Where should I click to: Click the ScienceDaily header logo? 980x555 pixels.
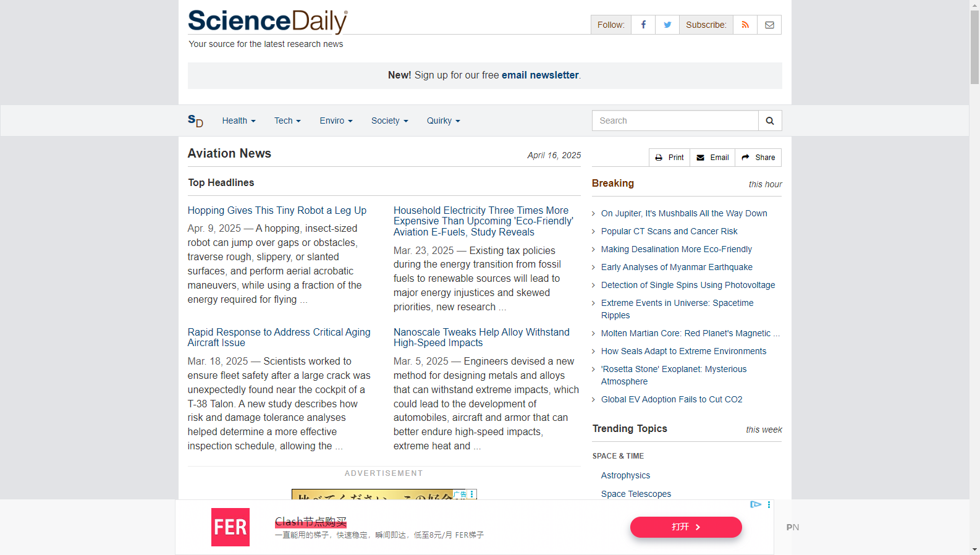pos(268,22)
